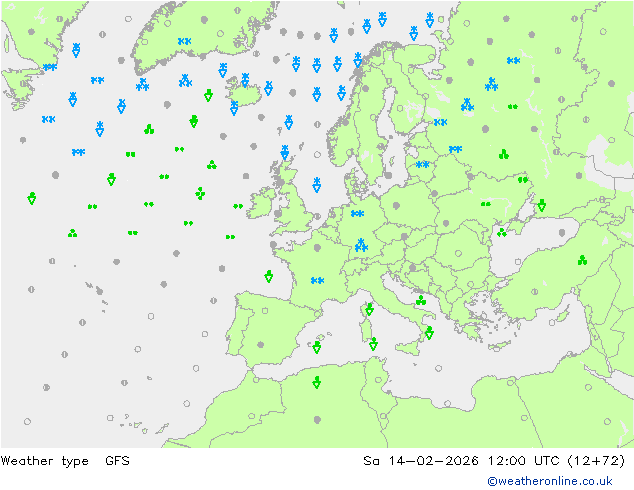Click the green shower symbol over Algeria

click(x=317, y=382)
